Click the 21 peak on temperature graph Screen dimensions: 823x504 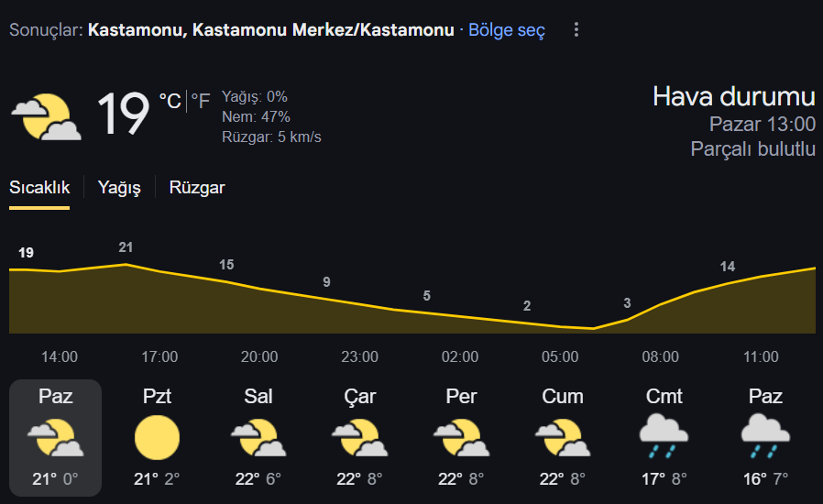[126, 247]
